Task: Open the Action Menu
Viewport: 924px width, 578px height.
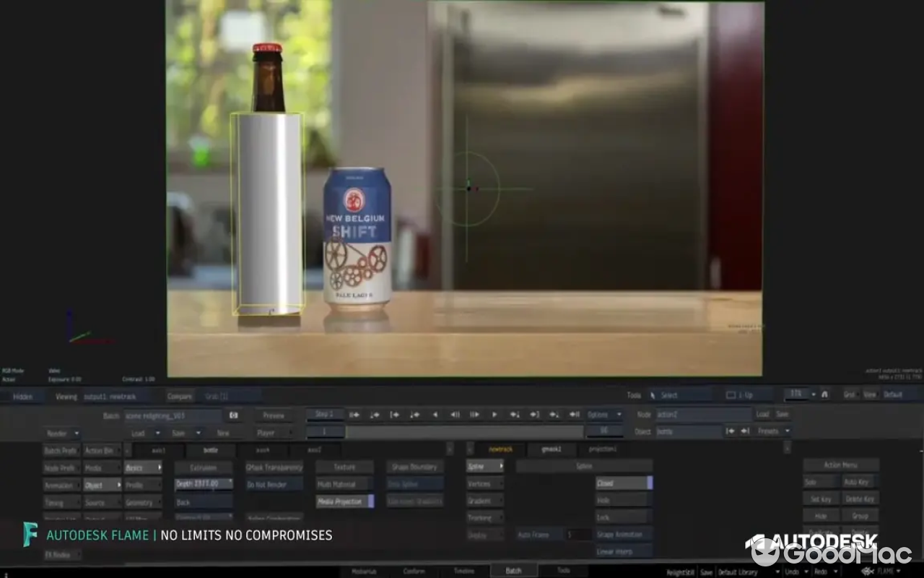Action: 842,463
